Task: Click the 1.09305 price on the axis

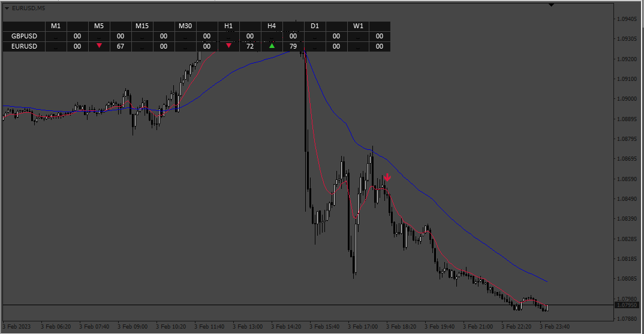Action: (x=627, y=38)
